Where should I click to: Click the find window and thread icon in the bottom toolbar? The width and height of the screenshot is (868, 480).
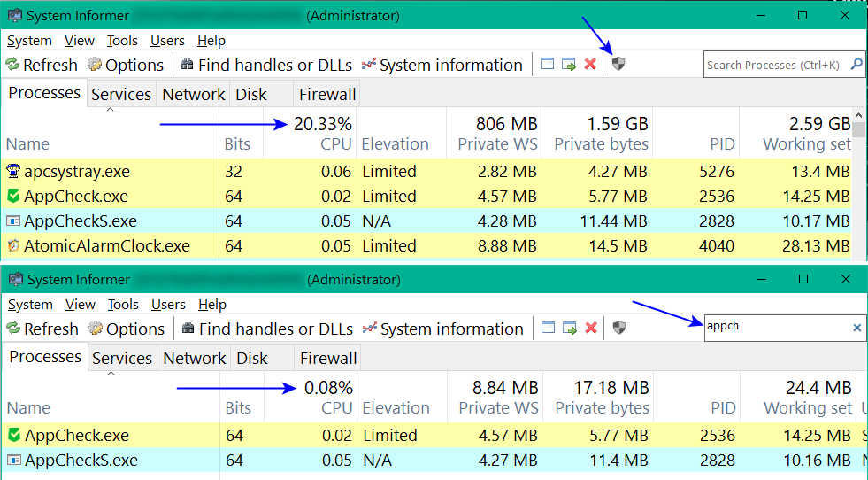570,329
